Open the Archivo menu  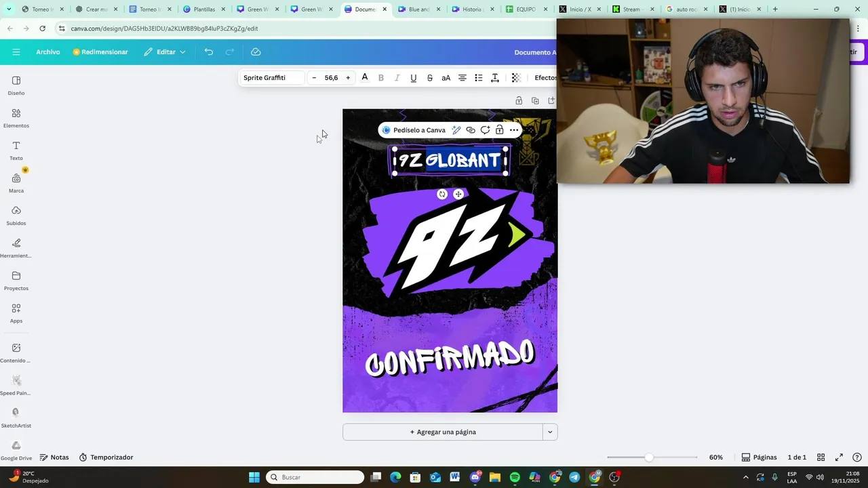click(48, 52)
